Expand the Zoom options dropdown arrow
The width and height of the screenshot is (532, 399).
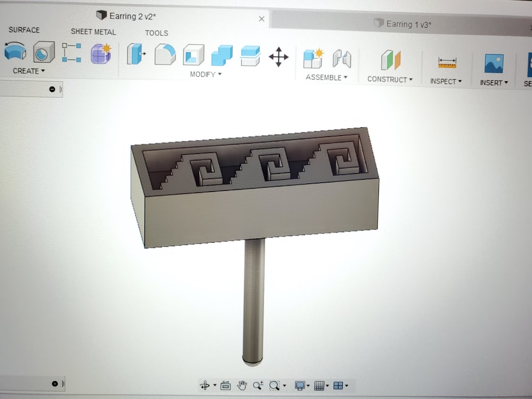284,385
